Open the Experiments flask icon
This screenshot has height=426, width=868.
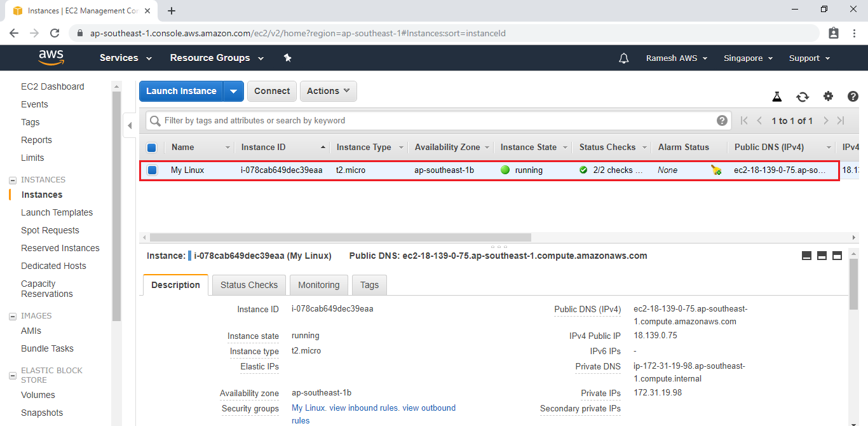pyautogui.click(x=776, y=97)
